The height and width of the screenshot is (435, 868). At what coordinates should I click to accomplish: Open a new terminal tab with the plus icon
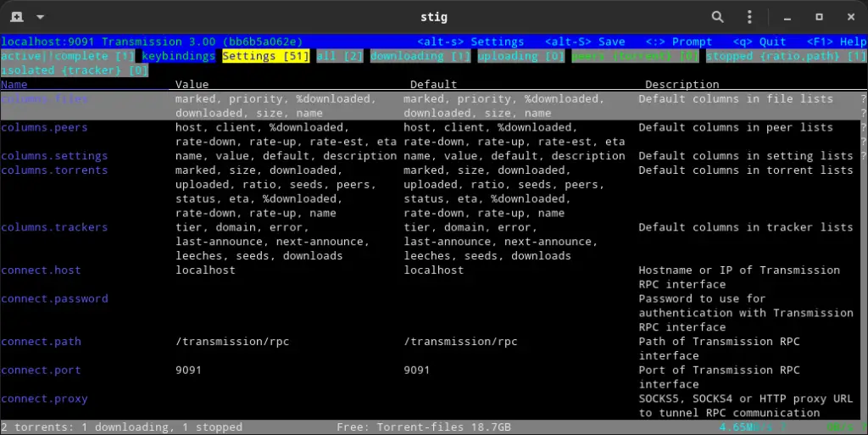(17, 17)
